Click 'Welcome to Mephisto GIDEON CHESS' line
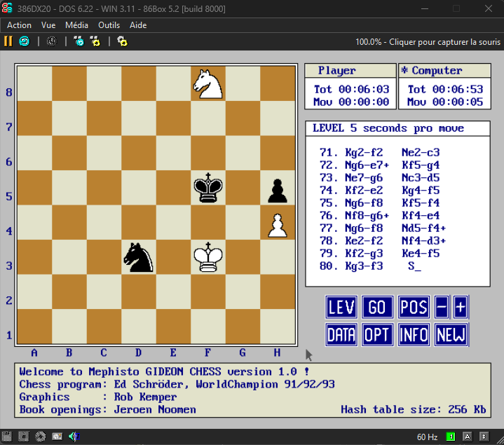The width and height of the screenshot is (504, 445). (x=164, y=371)
